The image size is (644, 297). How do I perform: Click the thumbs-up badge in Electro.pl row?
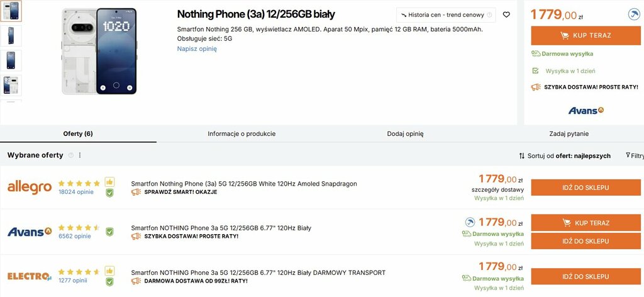[109, 271]
